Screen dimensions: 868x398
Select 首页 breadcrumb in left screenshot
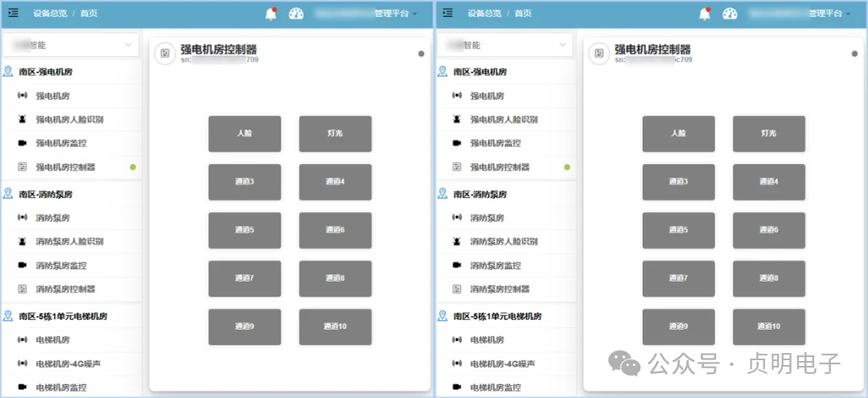tap(88, 14)
